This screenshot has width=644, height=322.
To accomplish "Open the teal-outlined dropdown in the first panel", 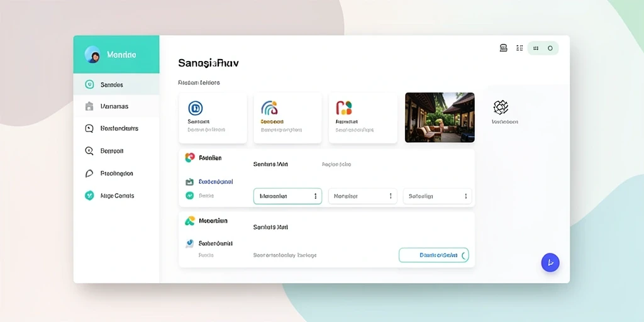I will point(287,196).
